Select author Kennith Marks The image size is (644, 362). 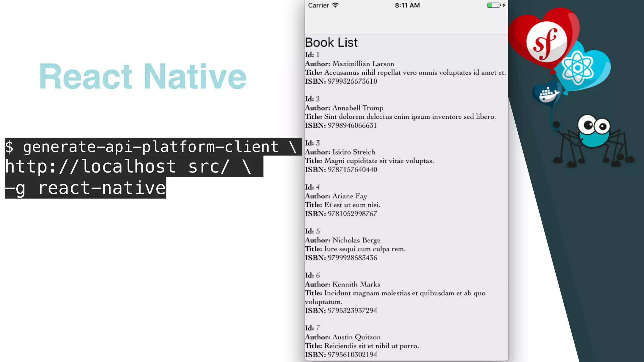[x=342, y=284]
